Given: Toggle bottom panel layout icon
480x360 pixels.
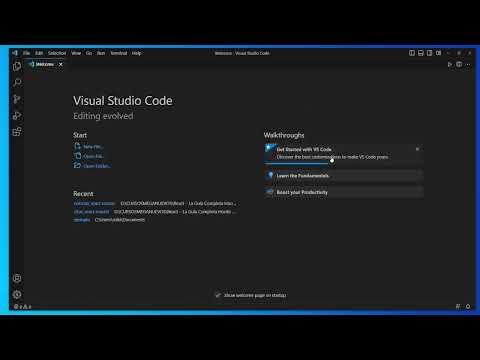Looking at the screenshot, I should tap(421, 53).
